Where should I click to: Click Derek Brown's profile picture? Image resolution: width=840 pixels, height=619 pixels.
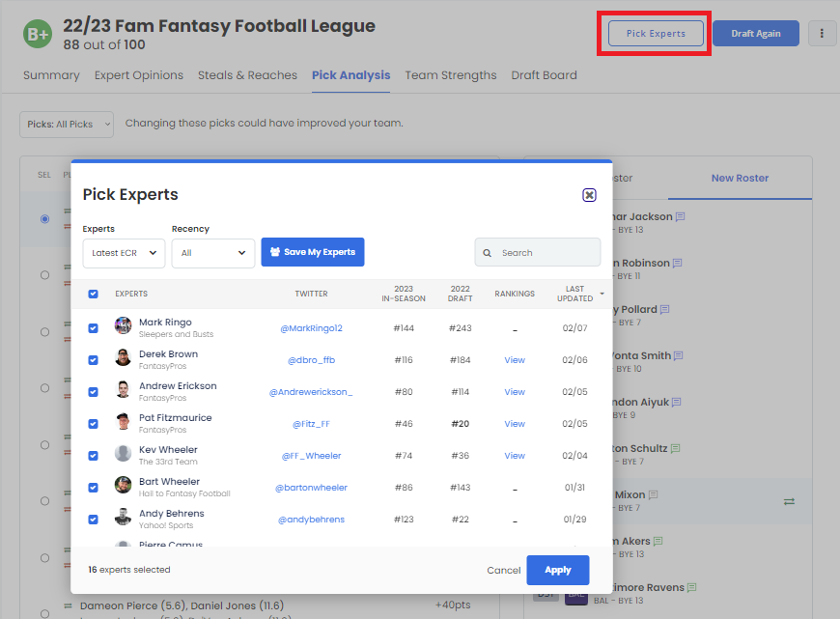pos(123,358)
